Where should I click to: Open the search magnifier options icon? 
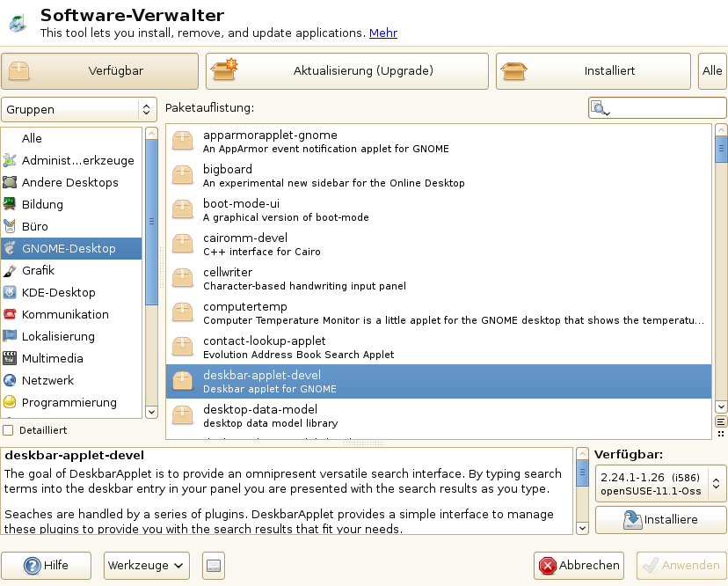(600, 108)
